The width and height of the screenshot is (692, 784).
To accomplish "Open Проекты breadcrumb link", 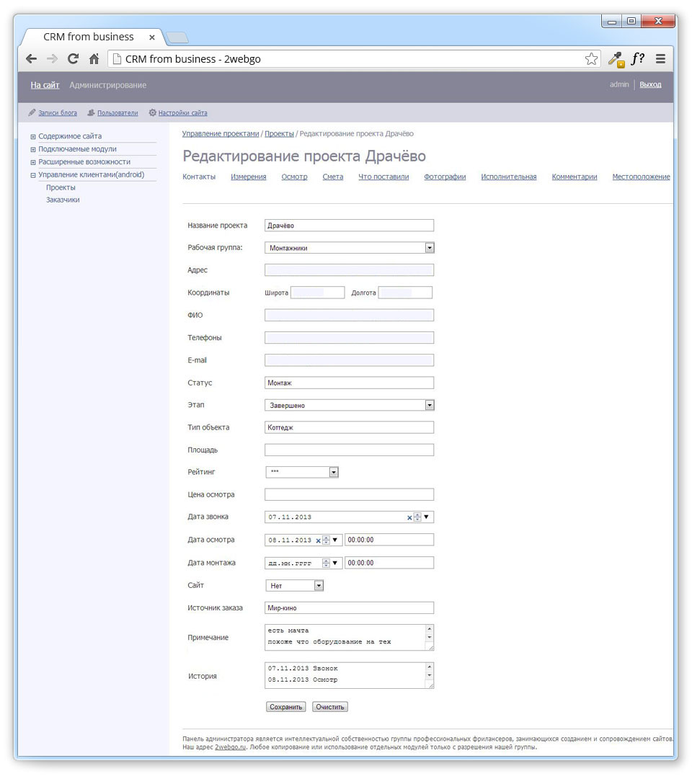I will click(280, 134).
